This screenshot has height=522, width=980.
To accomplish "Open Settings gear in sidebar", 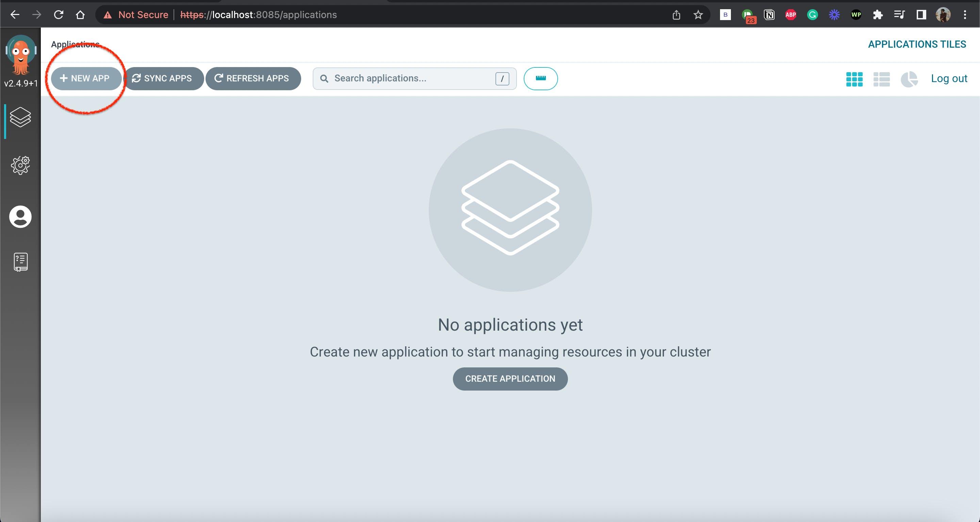I will point(20,165).
